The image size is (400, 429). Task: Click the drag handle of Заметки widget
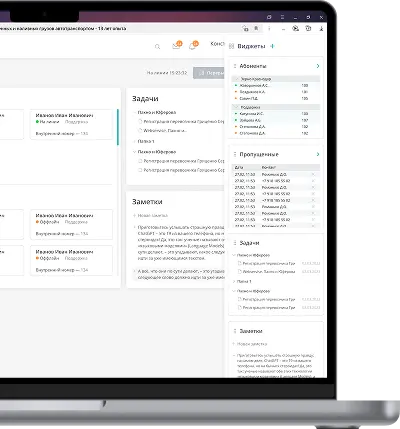pos(235,331)
